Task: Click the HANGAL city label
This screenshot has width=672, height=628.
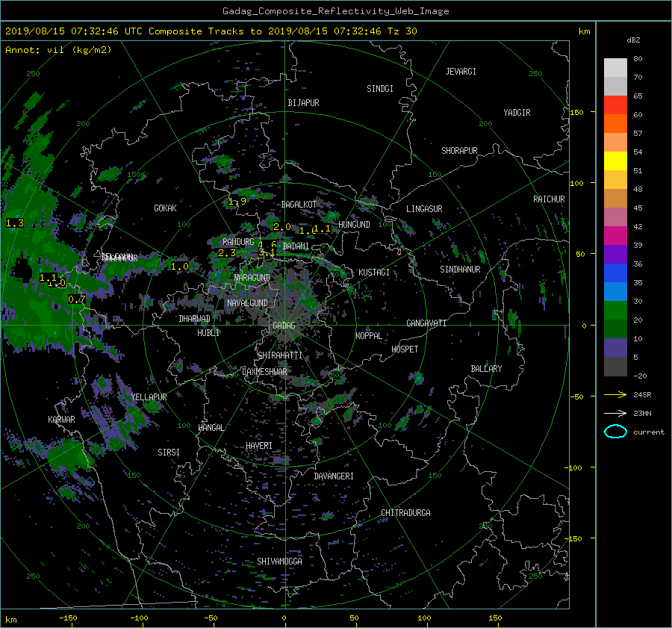Action: pos(211,428)
